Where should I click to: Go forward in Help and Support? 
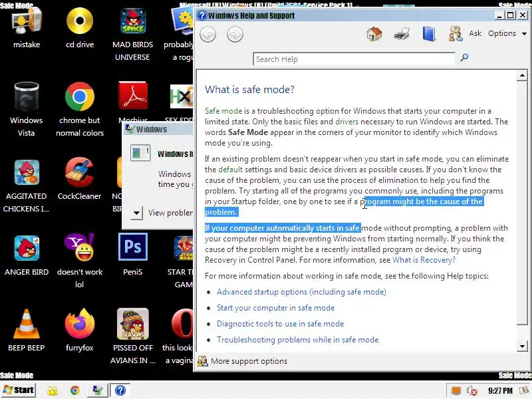tap(235, 35)
